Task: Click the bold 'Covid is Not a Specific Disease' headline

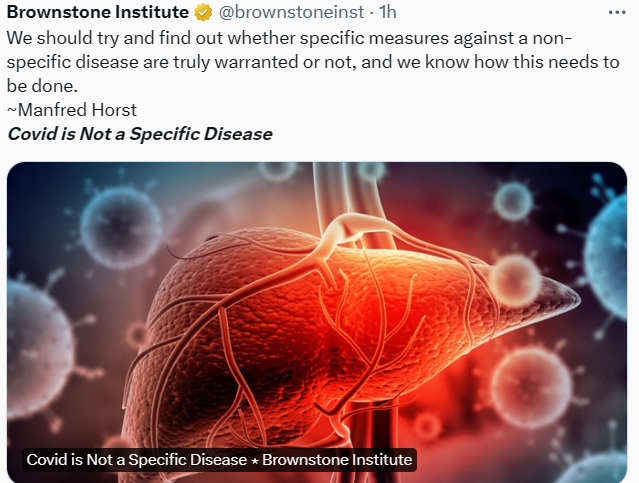Action: pyautogui.click(x=139, y=134)
